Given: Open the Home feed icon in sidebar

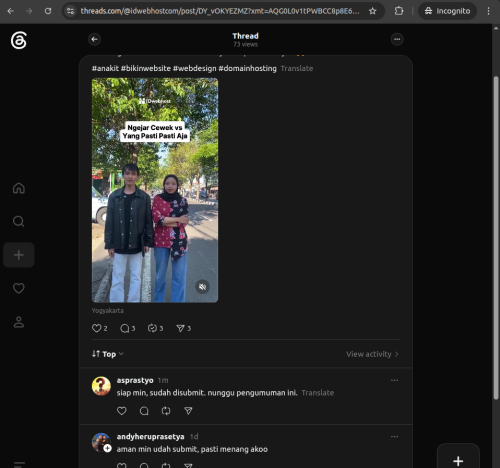Looking at the screenshot, I should point(19,188).
